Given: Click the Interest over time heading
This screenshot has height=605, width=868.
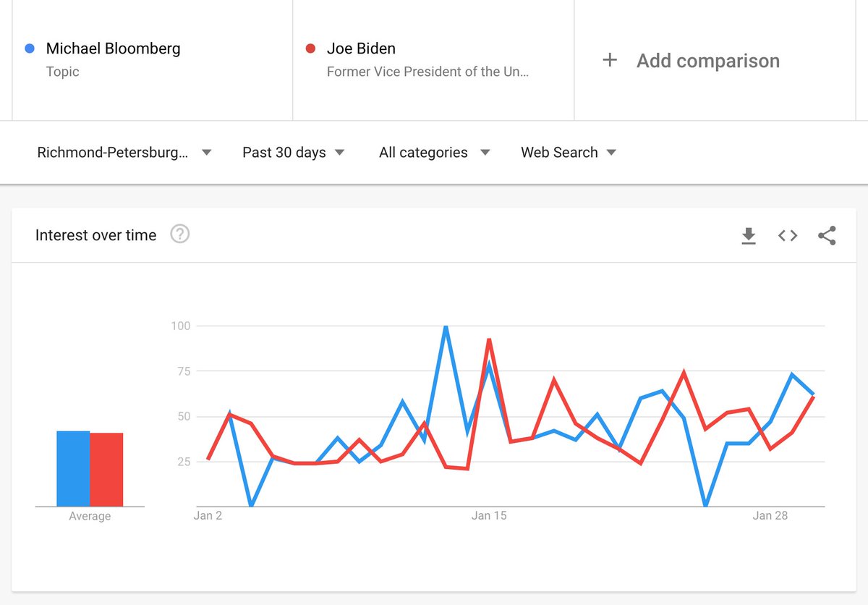Looking at the screenshot, I should pos(95,235).
